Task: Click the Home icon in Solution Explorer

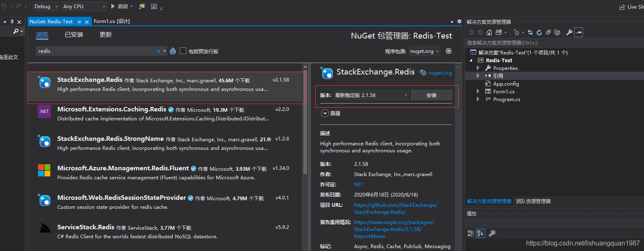Action: pyautogui.click(x=489, y=32)
